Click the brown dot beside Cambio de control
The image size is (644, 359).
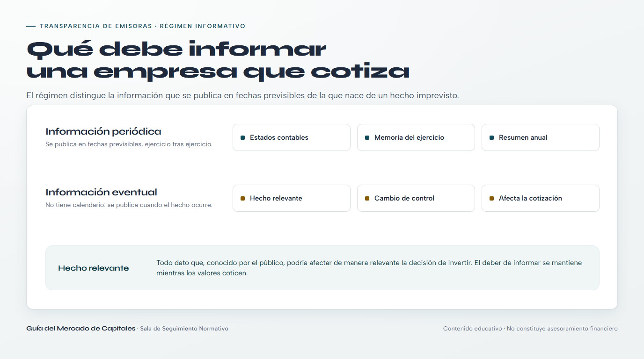367,198
